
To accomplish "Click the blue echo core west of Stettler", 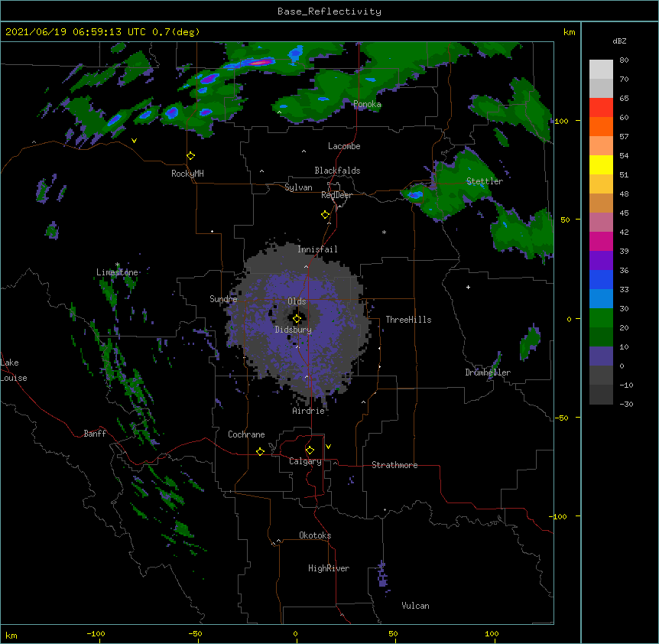I will pos(415,194).
